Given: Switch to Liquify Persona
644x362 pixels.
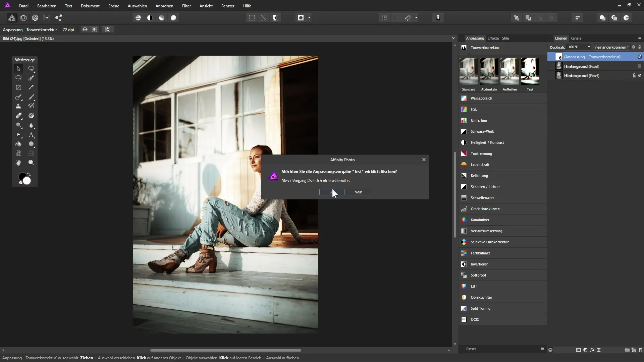Looking at the screenshot, I should coord(23,18).
